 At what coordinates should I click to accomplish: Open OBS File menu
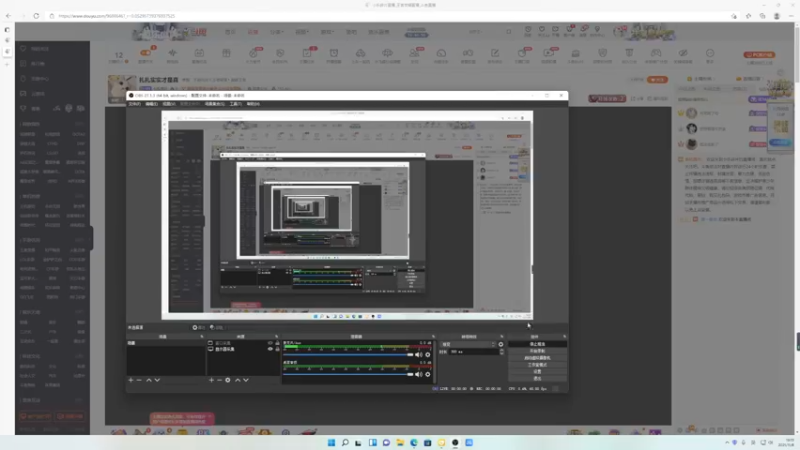(135, 104)
